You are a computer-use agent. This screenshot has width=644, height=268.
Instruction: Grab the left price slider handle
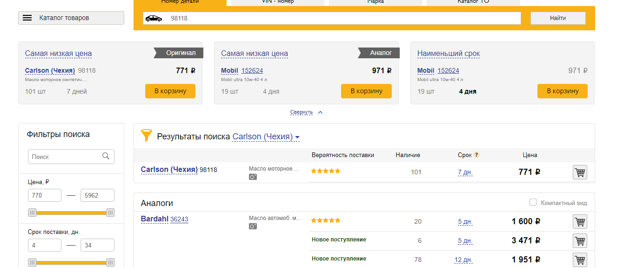tap(32, 213)
